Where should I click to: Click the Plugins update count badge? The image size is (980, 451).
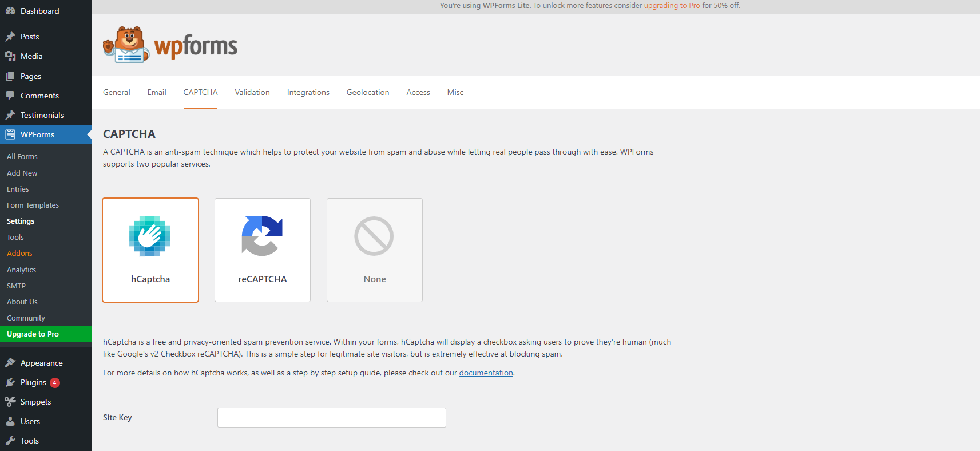click(x=55, y=383)
